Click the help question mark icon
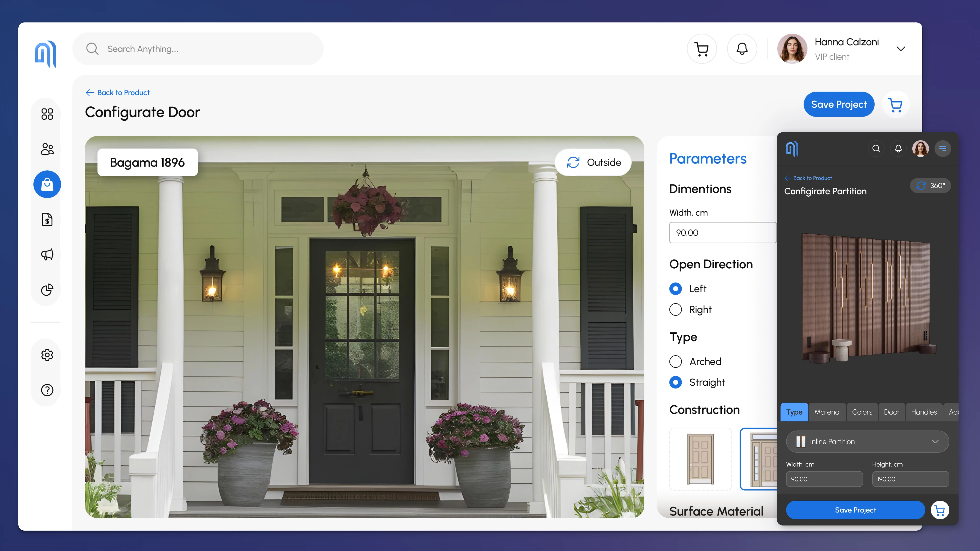Viewport: 980px width, 551px height. tap(47, 390)
